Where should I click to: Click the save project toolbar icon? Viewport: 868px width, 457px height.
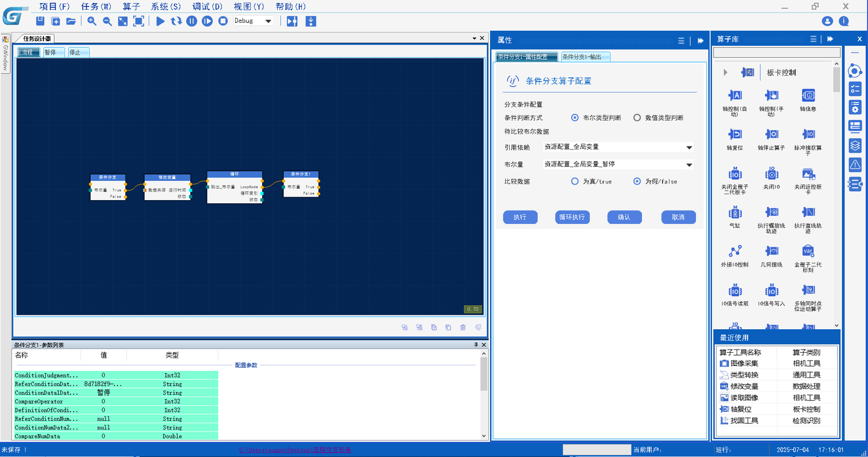[x=40, y=21]
